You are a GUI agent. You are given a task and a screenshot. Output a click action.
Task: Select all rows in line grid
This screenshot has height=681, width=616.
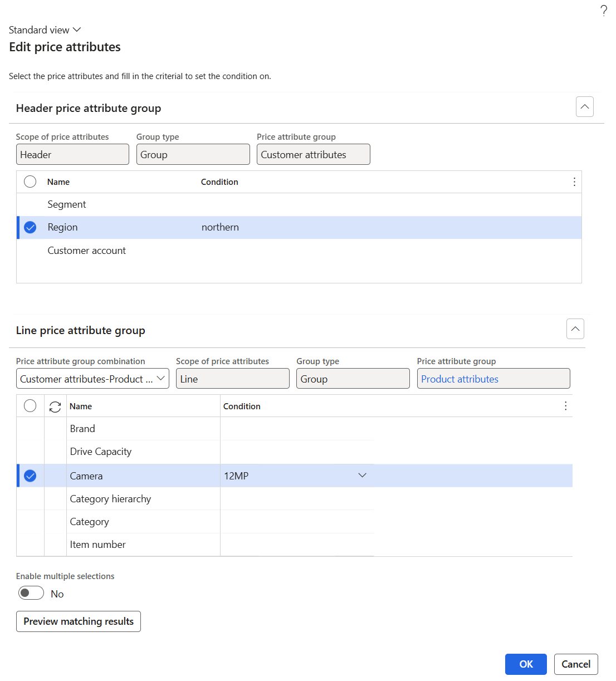pyautogui.click(x=30, y=406)
